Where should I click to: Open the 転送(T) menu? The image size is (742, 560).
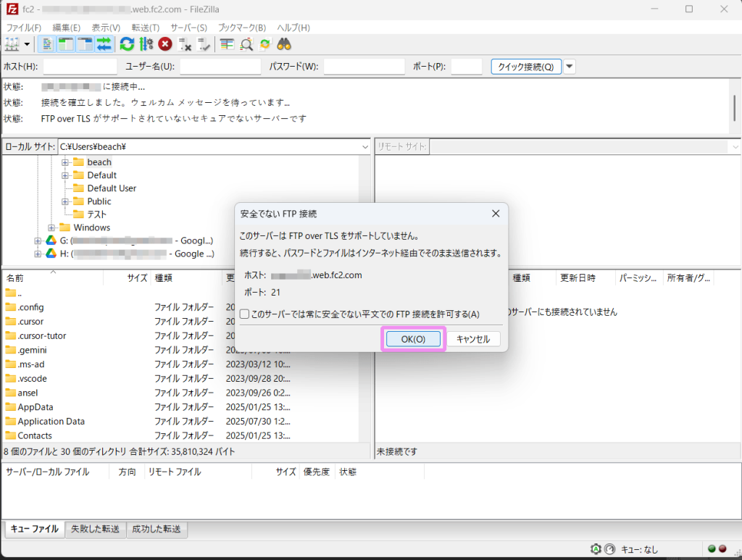(x=145, y=28)
